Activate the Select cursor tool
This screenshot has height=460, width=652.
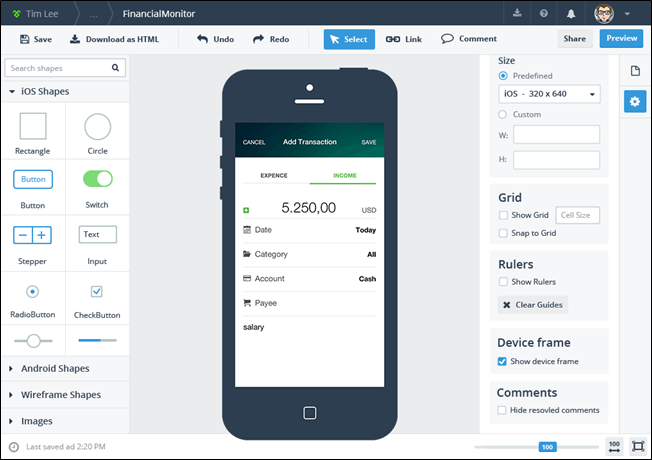click(349, 39)
